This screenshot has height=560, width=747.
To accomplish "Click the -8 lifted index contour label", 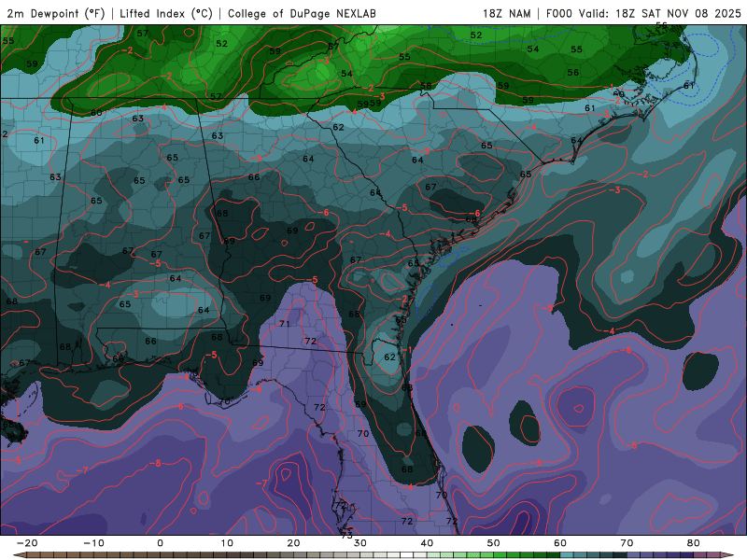I will [x=156, y=463].
